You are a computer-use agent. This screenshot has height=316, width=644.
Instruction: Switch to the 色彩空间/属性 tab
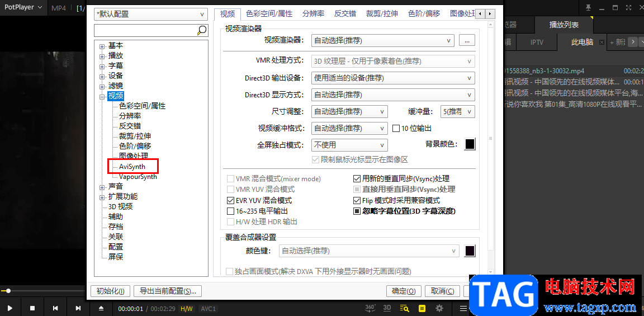pos(269,13)
